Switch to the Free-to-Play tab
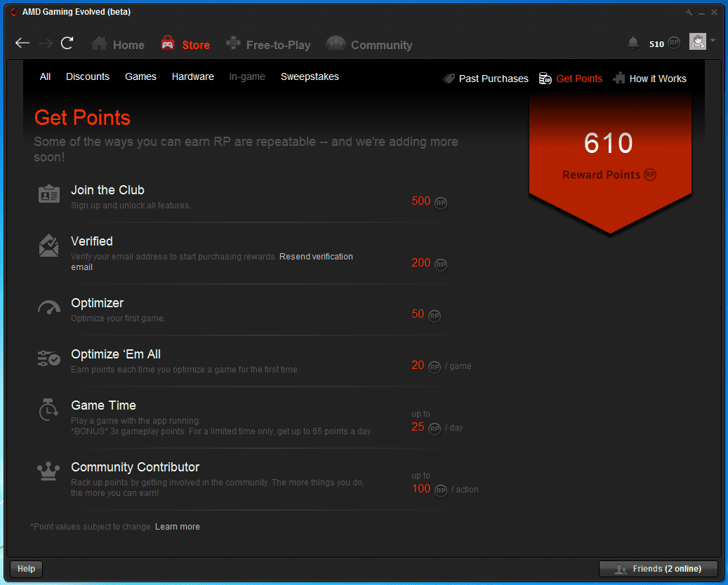Viewport: 728px width, 585px height. pos(268,45)
